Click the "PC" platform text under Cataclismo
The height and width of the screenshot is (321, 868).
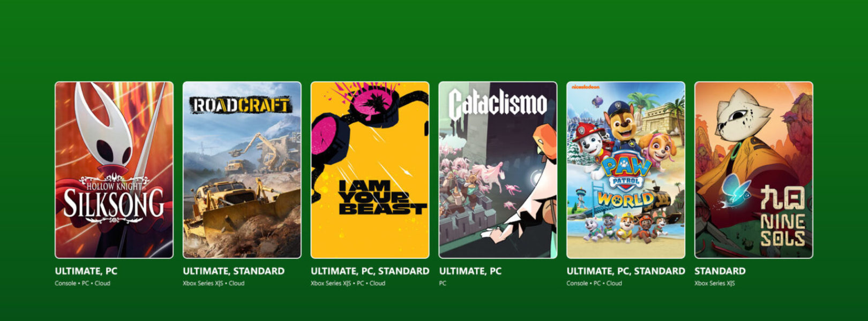(x=443, y=284)
